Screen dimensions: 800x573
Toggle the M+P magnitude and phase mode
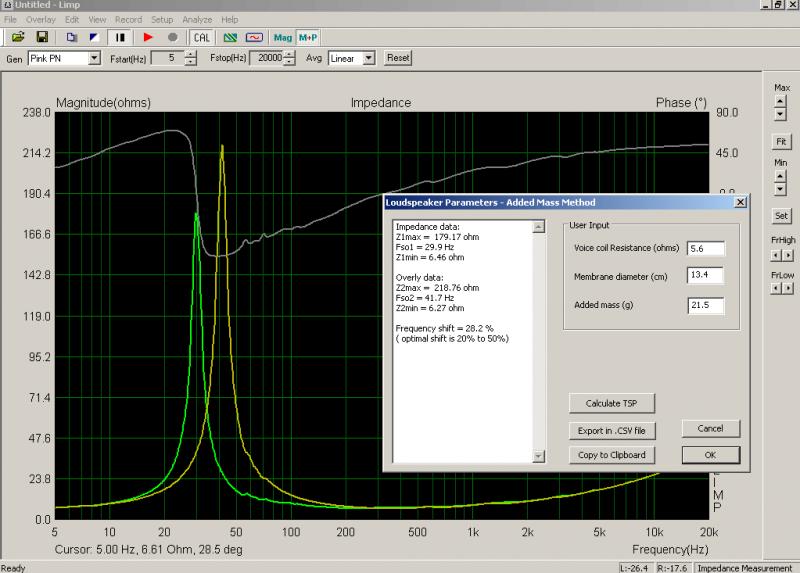tap(308, 37)
